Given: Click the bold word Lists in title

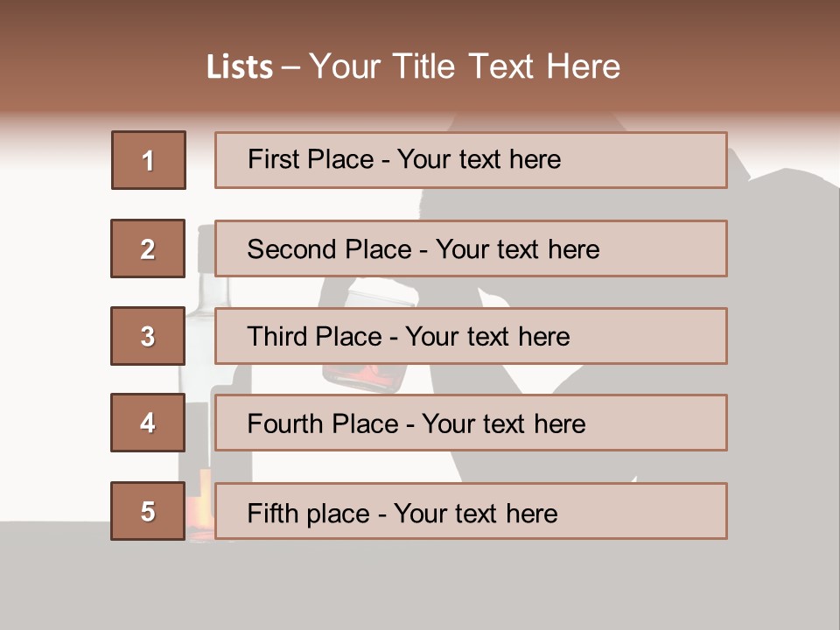Looking at the screenshot, I should click(x=240, y=67).
